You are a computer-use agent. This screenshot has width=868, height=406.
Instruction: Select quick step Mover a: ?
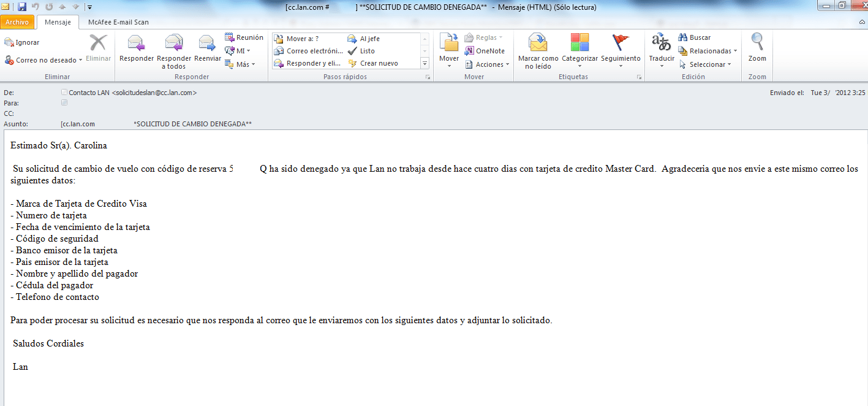click(x=296, y=39)
